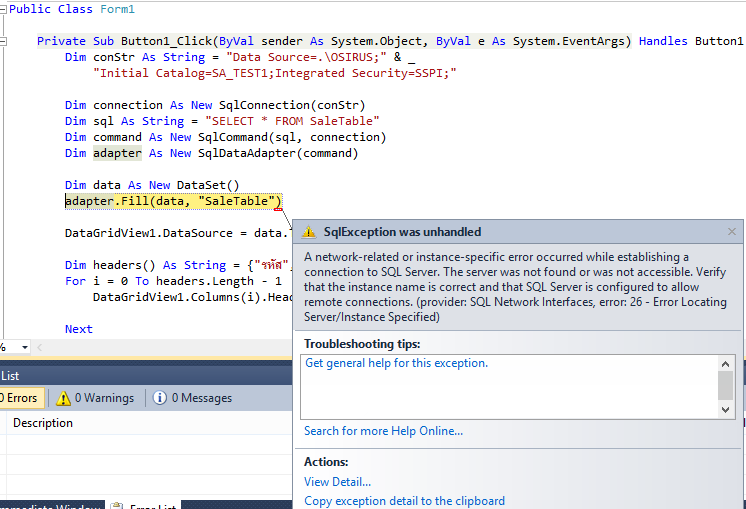Click the Description column header
This screenshot has height=509, width=746.
point(43,423)
